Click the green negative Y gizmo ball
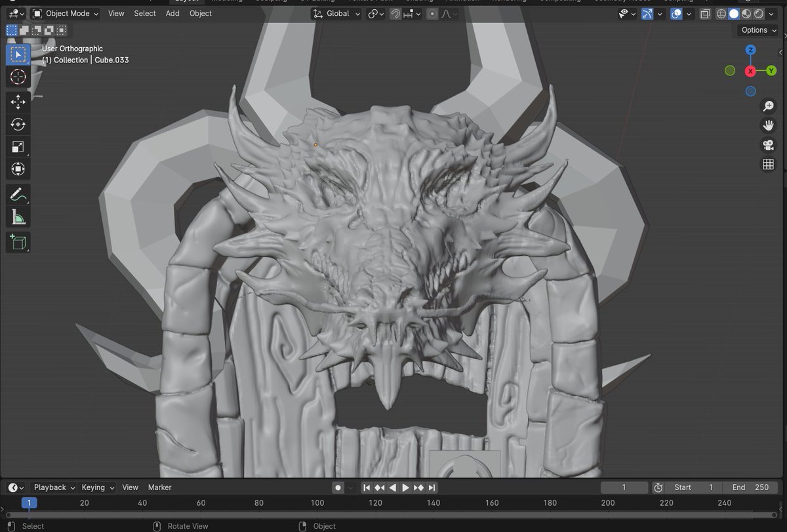Viewport: 787px width, 532px height. tap(730, 71)
